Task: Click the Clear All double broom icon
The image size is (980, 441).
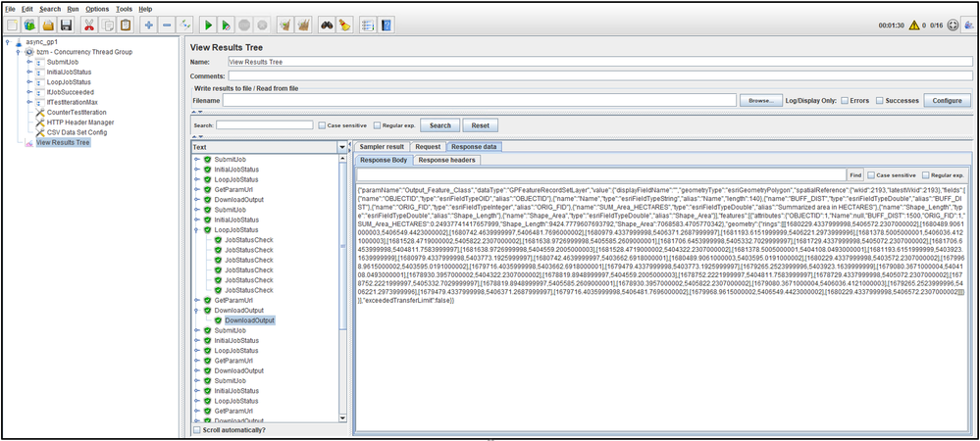Action: (x=304, y=24)
